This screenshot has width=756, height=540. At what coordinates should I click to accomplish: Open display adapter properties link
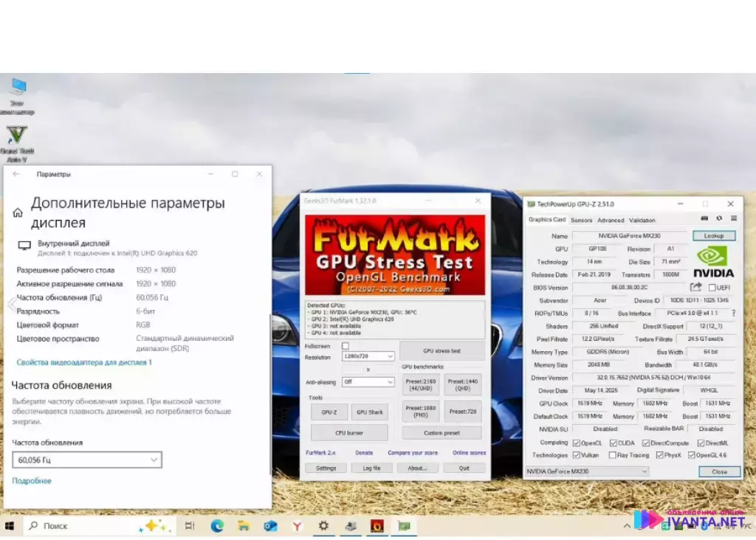coord(83,362)
